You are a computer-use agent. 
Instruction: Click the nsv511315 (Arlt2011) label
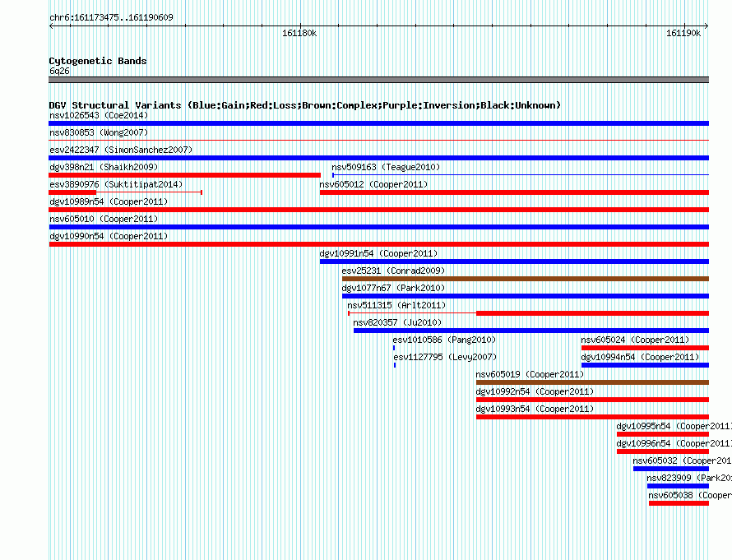click(396, 305)
